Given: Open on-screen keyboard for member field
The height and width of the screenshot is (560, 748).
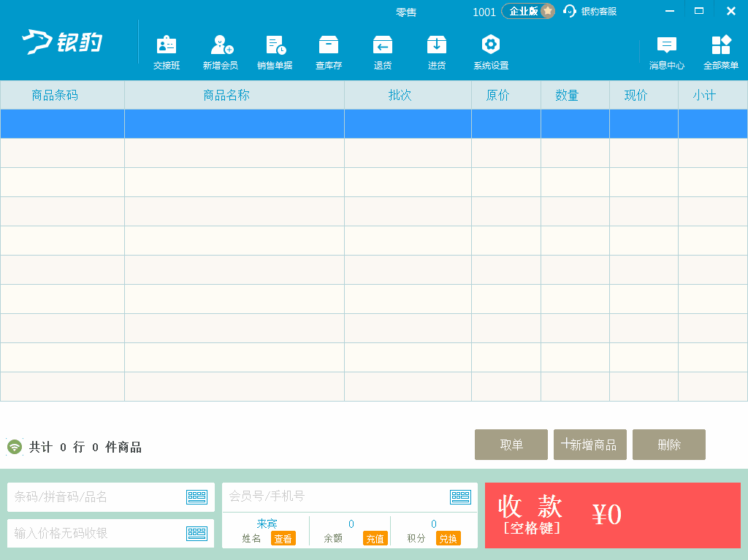Looking at the screenshot, I should coord(460,497).
